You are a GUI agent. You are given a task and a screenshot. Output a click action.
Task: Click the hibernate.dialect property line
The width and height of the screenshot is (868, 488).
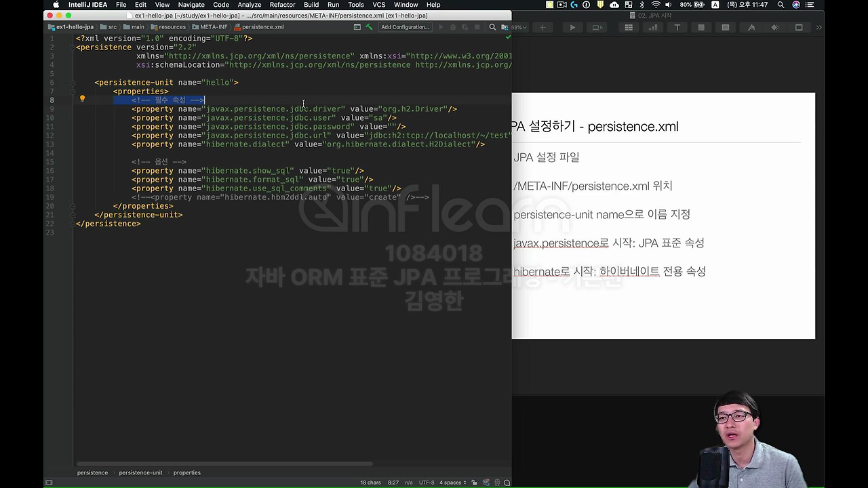[x=308, y=144]
